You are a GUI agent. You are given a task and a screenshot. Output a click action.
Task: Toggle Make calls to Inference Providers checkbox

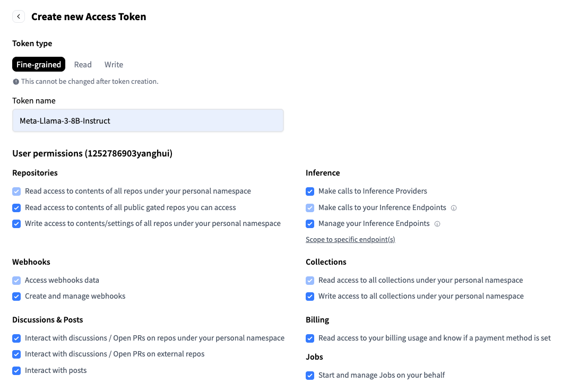pyautogui.click(x=310, y=191)
